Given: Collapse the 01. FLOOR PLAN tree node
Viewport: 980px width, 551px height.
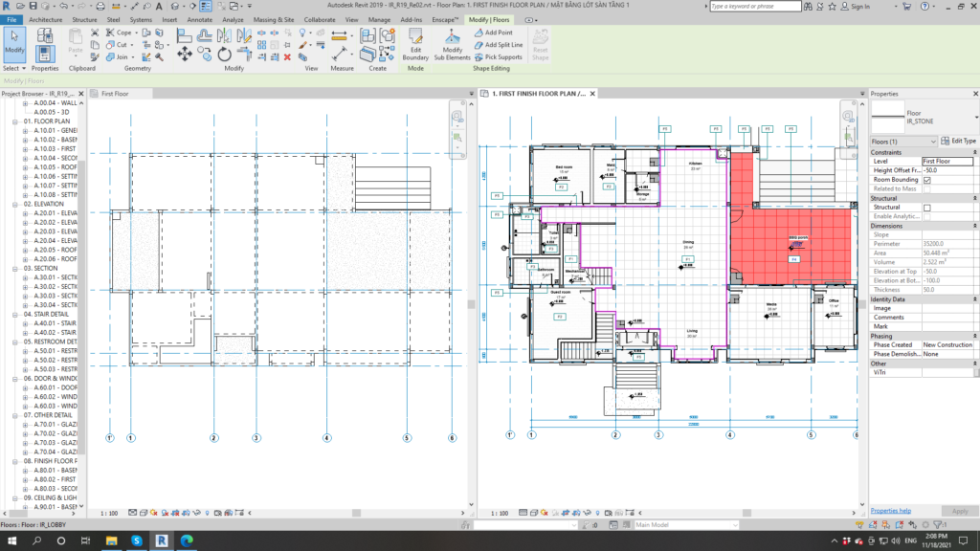Looking at the screenshot, I should tap(15, 122).
